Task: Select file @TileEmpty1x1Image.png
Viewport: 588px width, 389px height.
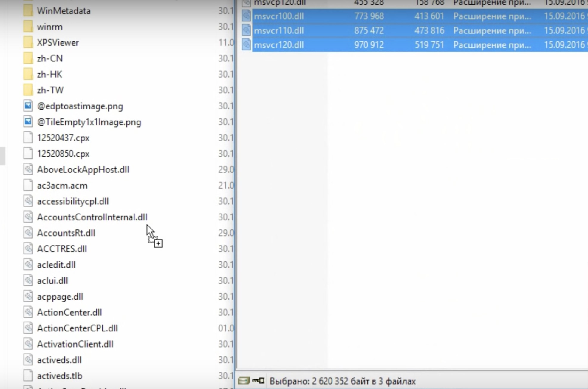Action: coord(89,122)
